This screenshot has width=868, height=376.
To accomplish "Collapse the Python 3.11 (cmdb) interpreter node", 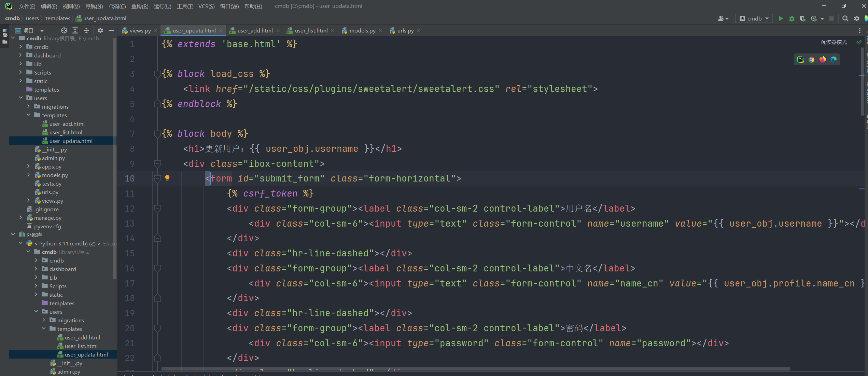I will 20,243.
